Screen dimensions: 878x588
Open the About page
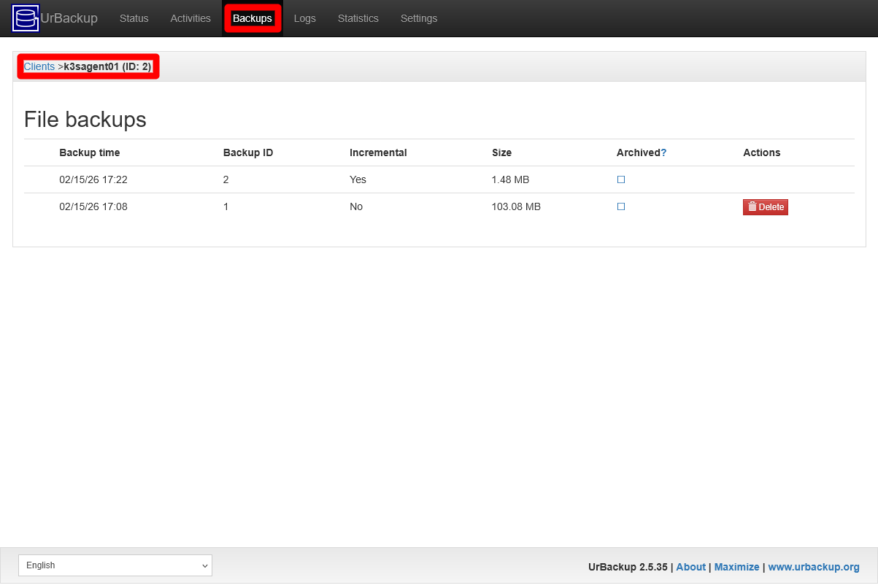click(690, 567)
